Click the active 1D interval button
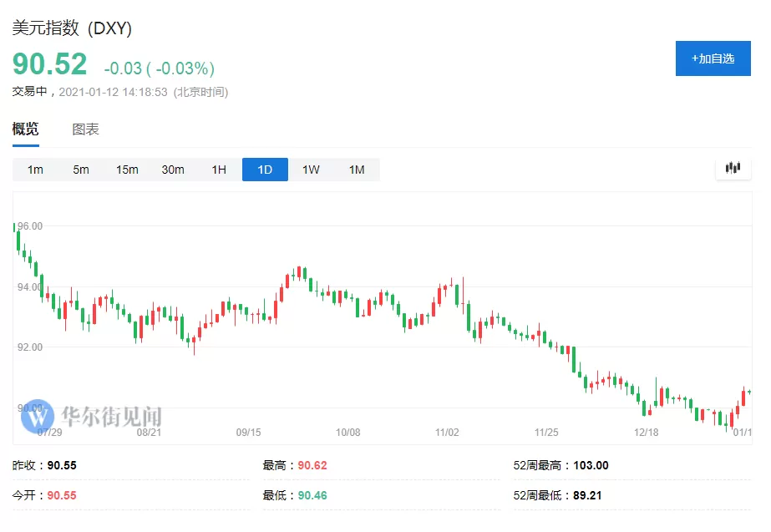Viewport: 771px width, 532px height. [265, 170]
